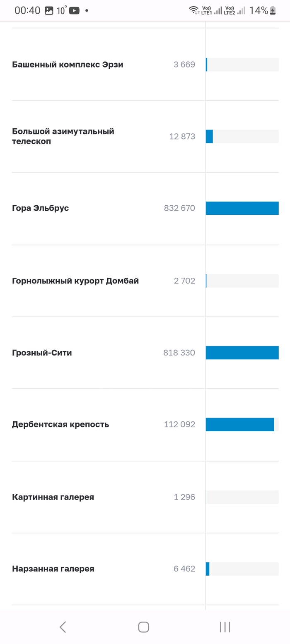Image resolution: width=290 pixels, height=644 pixels.
Task: Tap Горнолыжный курорт Домбай label
Action: click(x=75, y=281)
